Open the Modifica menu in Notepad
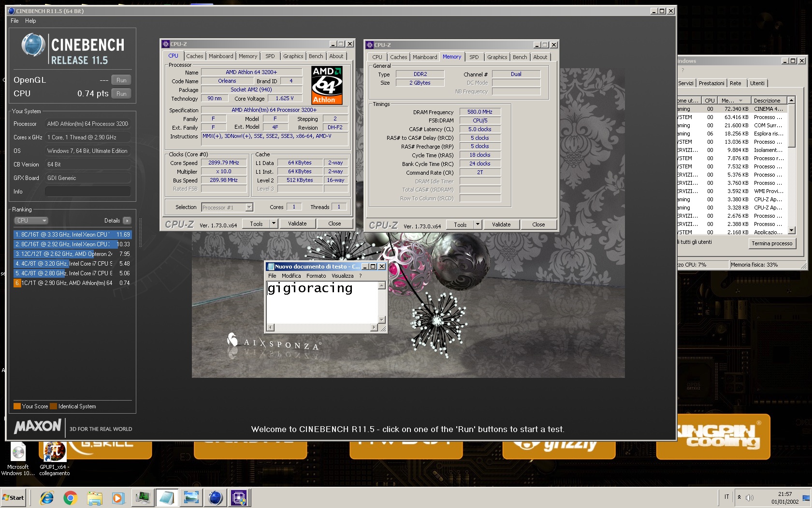 pos(291,276)
